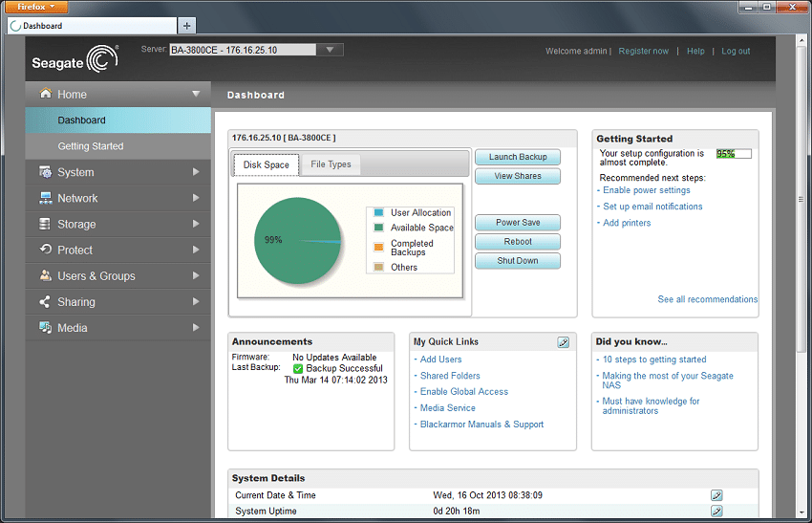Click the Network computer icon
Screen dimensions: 812x523
click(46, 198)
